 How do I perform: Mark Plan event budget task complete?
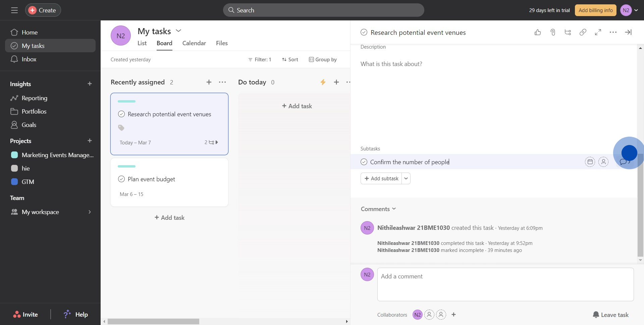tap(121, 179)
